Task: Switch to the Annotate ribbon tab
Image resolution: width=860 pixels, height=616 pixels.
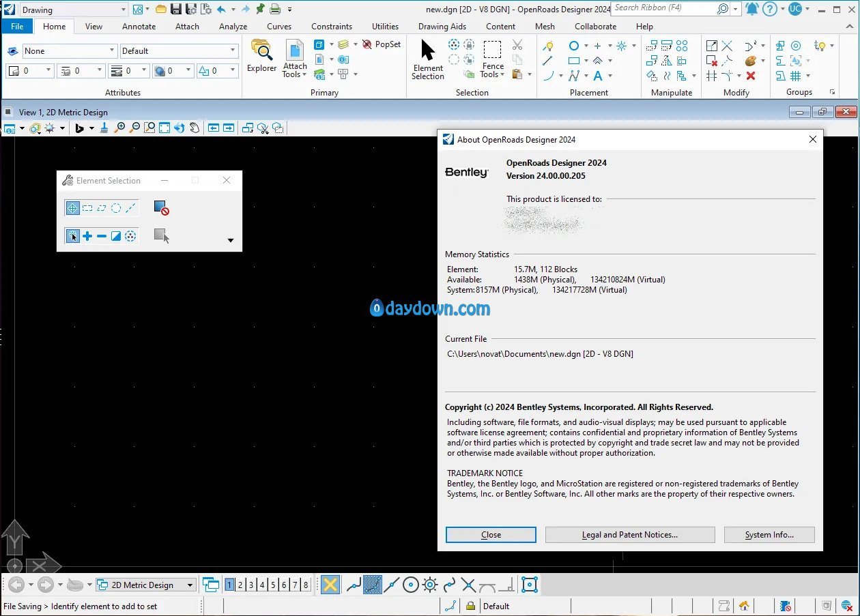Action: pyautogui.click(x=139, y=27)
